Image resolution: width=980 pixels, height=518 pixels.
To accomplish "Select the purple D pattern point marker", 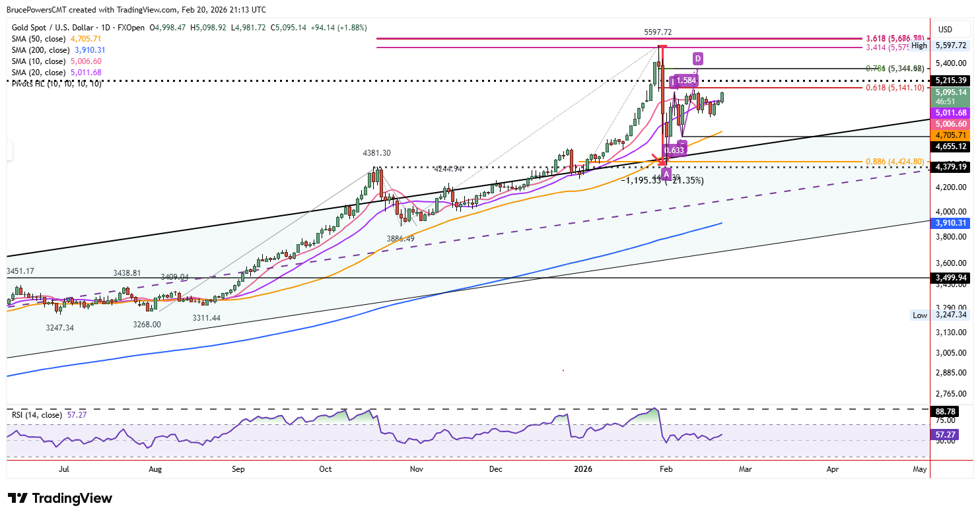I will (697, 57).
